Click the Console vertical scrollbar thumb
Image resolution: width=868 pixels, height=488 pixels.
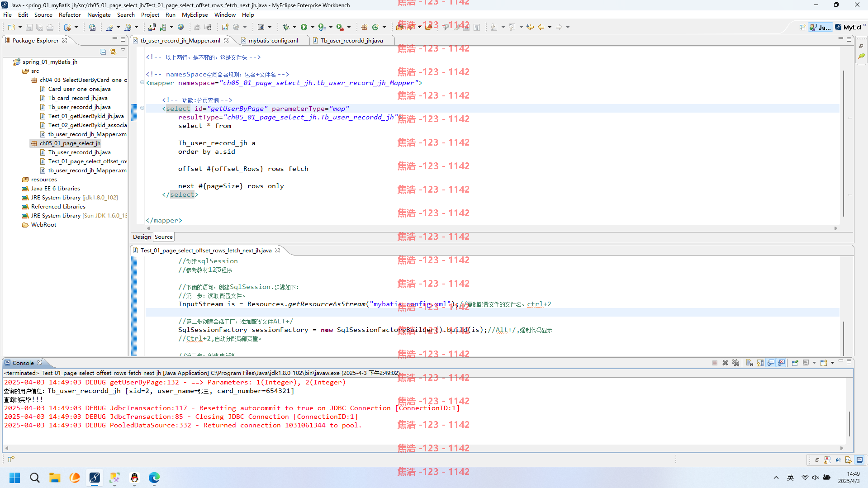point(849,424)
